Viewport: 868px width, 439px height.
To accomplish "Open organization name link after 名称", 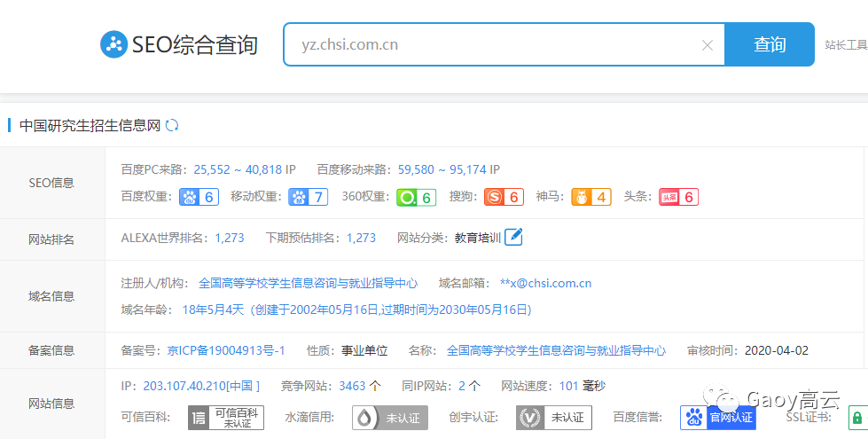I will 556,350.
